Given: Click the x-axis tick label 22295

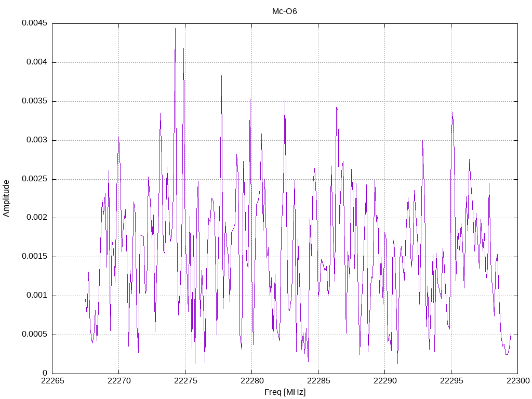Looking at the screenshot, I should coord(451,381).
